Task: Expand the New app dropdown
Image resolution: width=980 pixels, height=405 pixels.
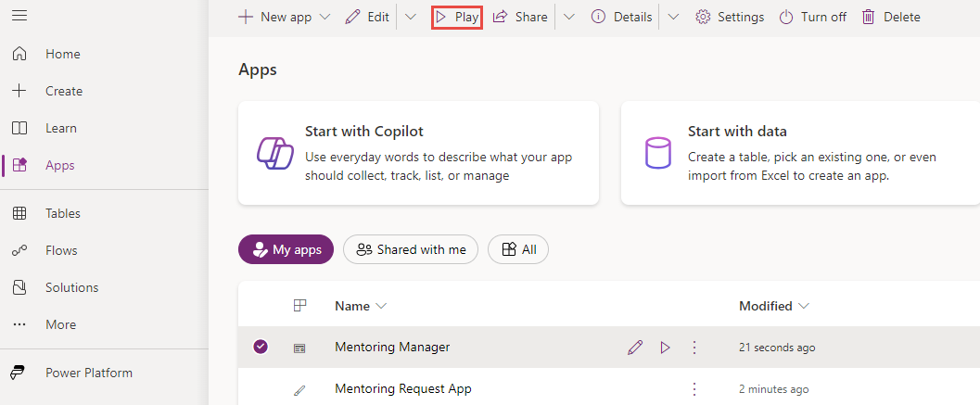Action: 325,17
